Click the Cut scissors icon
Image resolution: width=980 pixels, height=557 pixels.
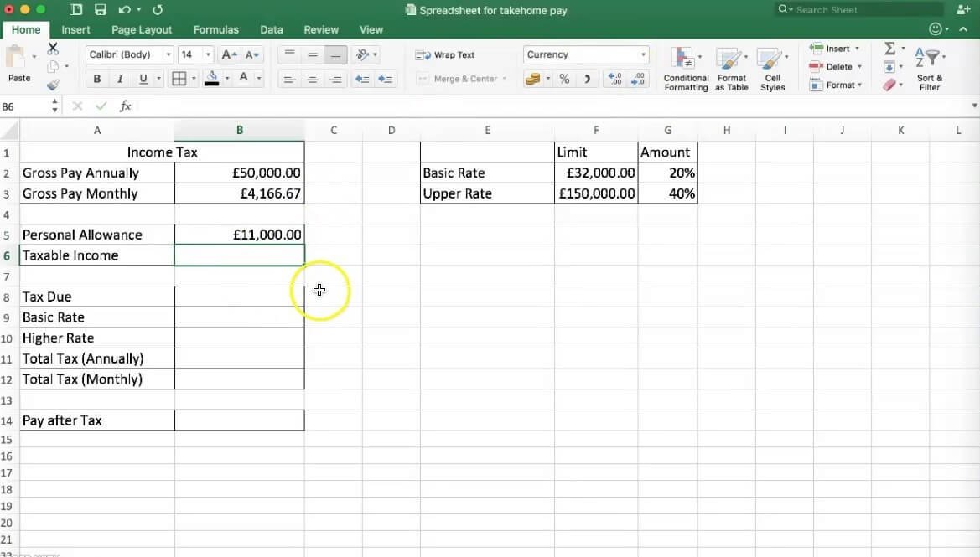(x=53, y=49)
